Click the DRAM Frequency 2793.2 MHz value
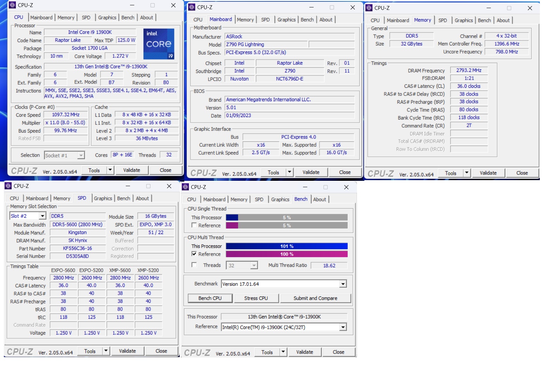This screenshot has height=392, width=543. (x=469, y=70)
